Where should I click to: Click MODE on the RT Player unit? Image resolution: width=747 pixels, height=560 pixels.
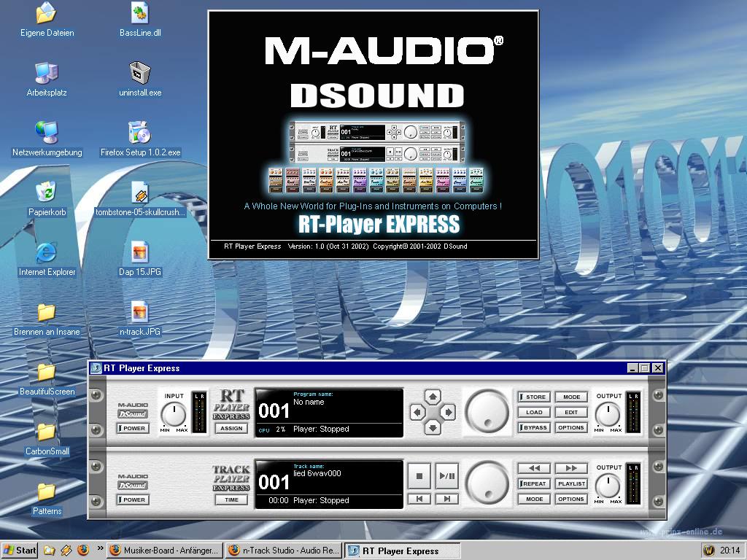tap(571, 397)
